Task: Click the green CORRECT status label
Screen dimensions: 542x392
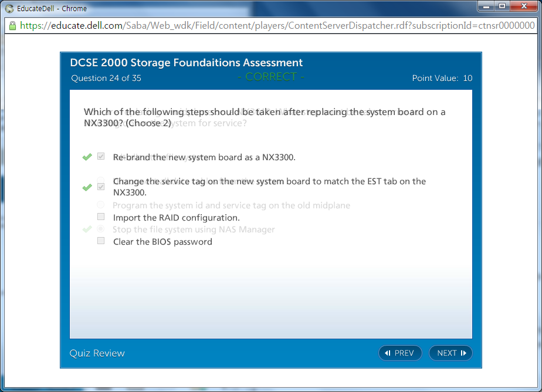Action: (271, 77)
